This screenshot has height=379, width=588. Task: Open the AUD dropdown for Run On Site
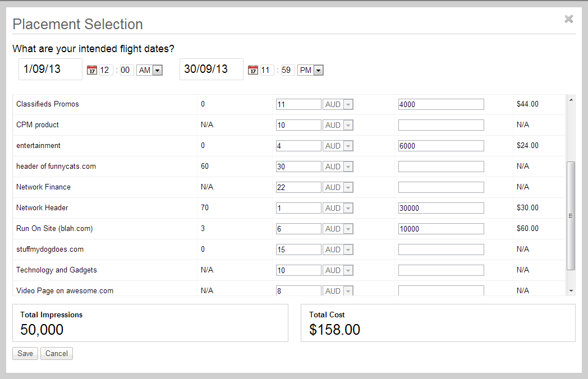[x=338, y=229]
